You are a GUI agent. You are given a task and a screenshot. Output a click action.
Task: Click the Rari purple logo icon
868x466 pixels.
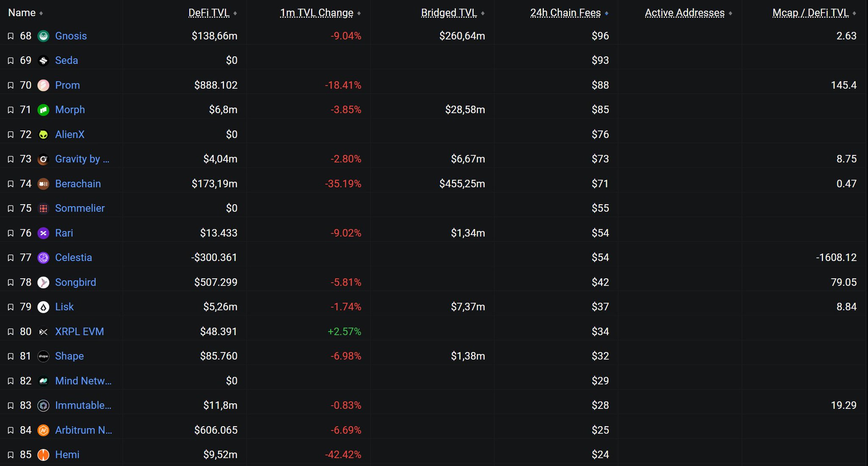(43, 233)
